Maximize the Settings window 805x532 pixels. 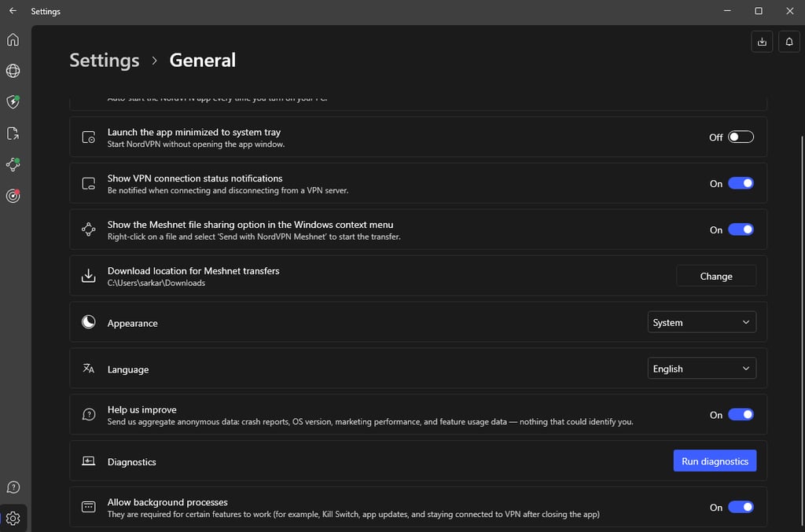click(x=759, y=11)
